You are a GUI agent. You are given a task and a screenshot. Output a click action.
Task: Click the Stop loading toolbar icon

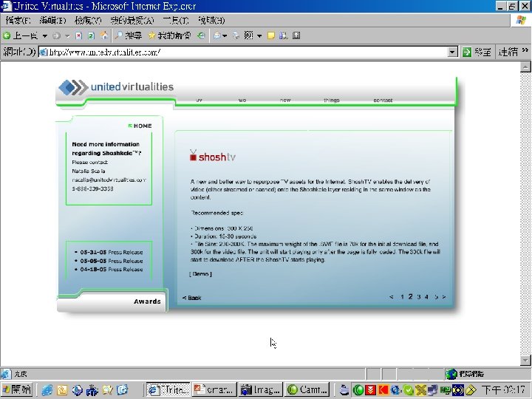(79, 35)
